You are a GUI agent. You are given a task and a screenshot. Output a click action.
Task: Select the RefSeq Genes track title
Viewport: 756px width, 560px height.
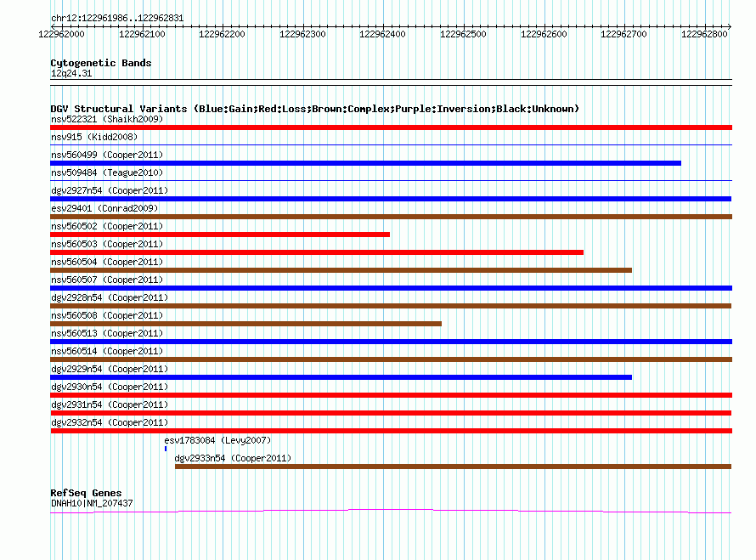(x=87, y=493)
